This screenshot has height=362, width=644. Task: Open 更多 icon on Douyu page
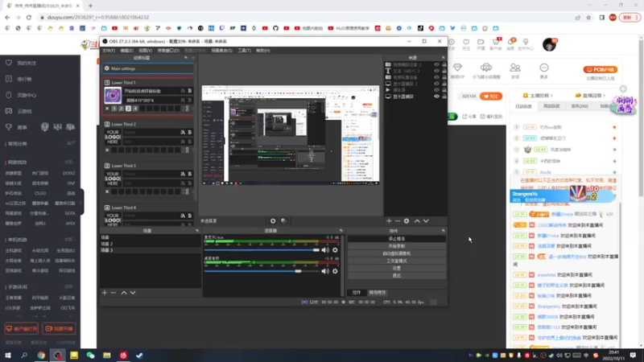tap(544, 71)
